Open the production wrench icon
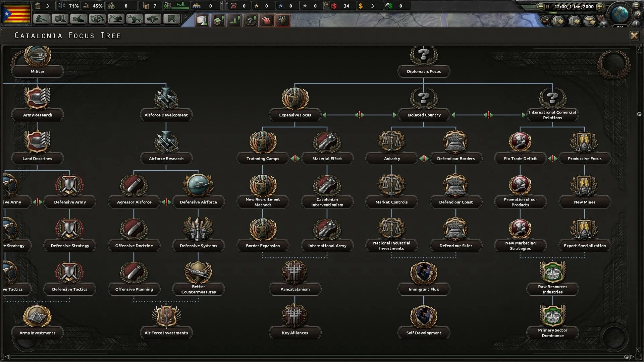 click(134, 19)
